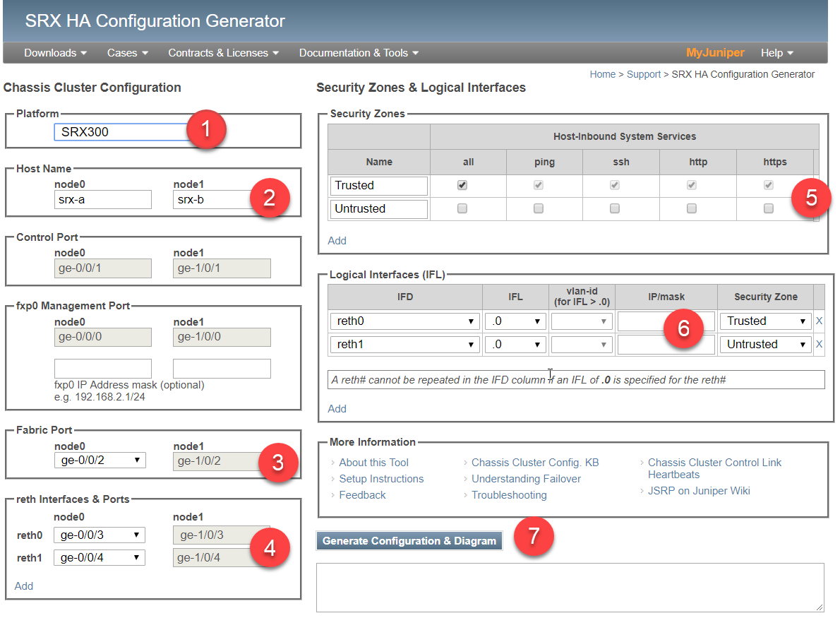
Task: Open reth0 node0 port dropdown
Action: 99,535
